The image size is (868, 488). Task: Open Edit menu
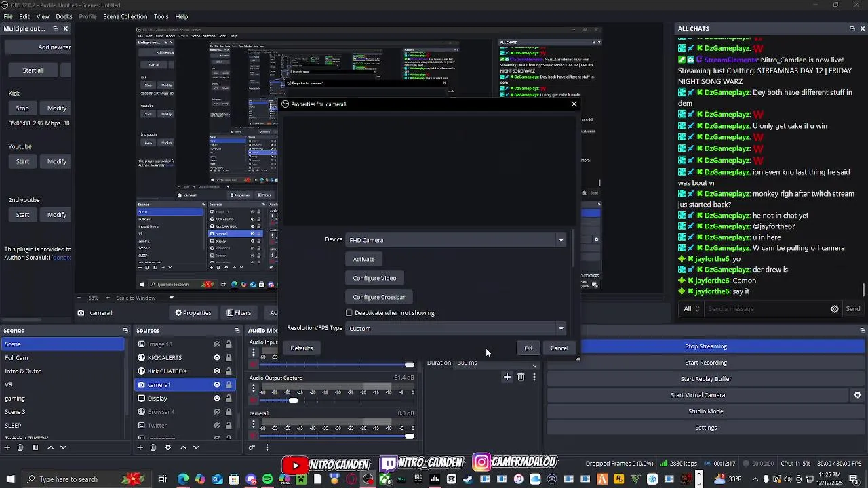(x=24, y=16)
